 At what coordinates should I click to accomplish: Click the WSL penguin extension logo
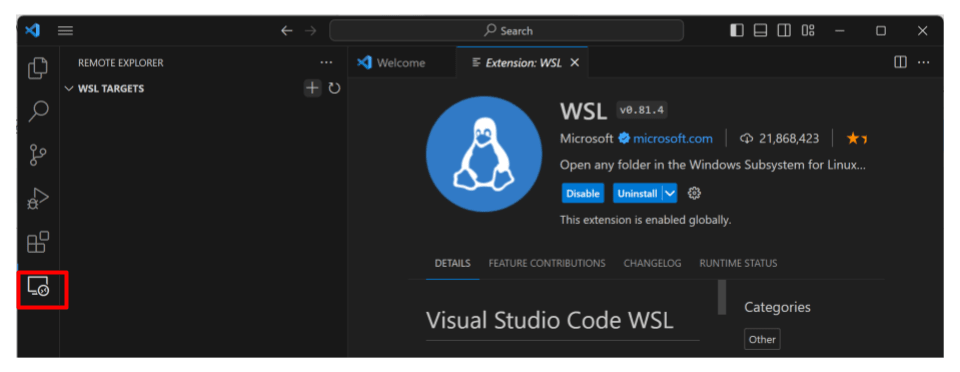[484, 154]
